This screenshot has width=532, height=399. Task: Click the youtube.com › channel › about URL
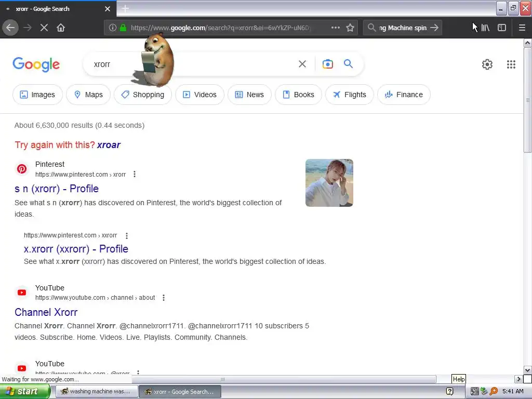[x=95, y=298]
